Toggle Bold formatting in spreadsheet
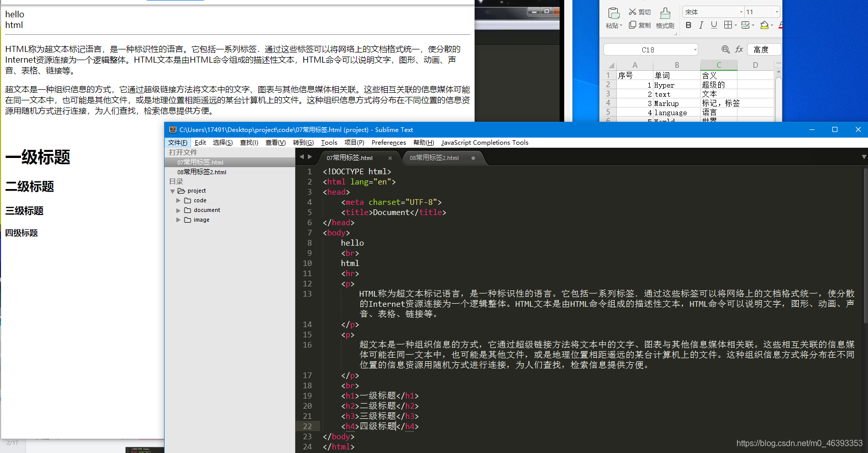 689,25
